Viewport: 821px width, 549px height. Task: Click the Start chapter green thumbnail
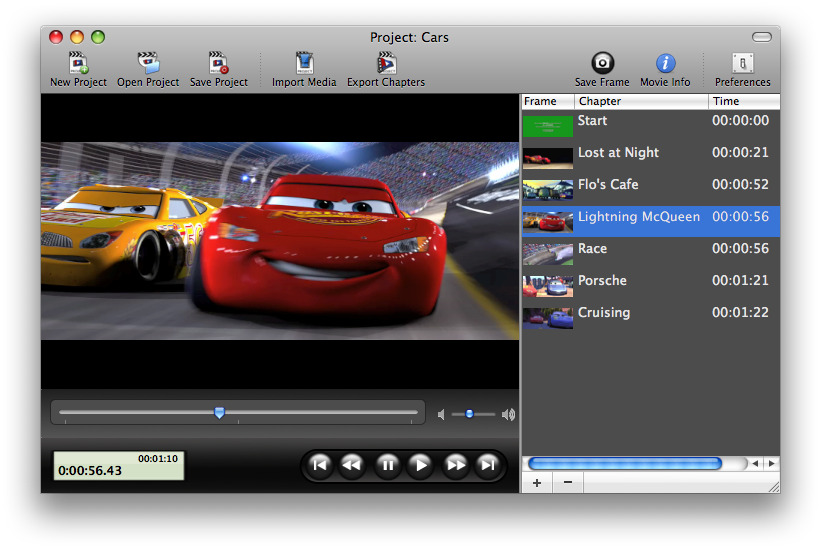[x=548, y=126]
